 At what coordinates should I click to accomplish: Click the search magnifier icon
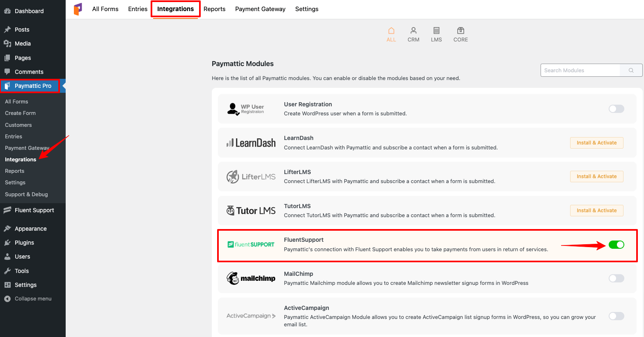[x=631, y=70]
